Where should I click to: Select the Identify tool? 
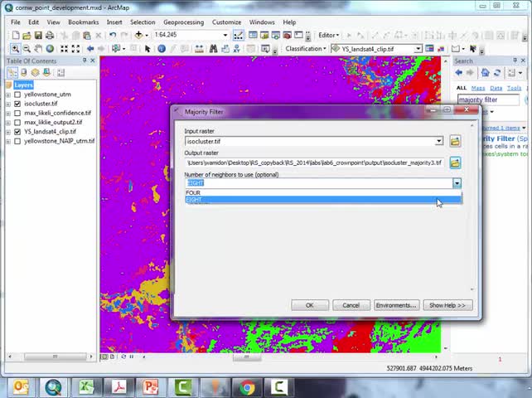(x=162, y=49)
